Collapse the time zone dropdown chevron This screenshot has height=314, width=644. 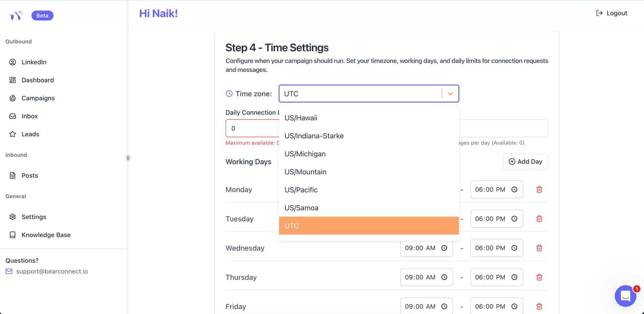(x=450, y=94)
